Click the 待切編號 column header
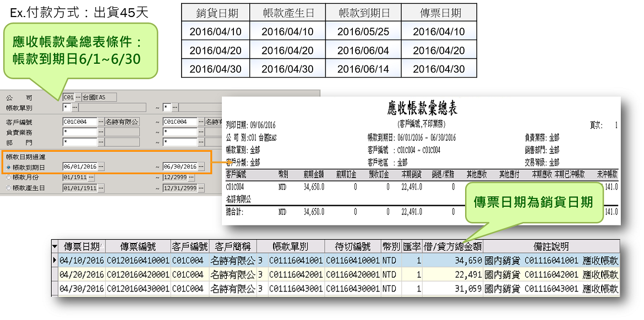644x320 pixels. pos(352,246)
